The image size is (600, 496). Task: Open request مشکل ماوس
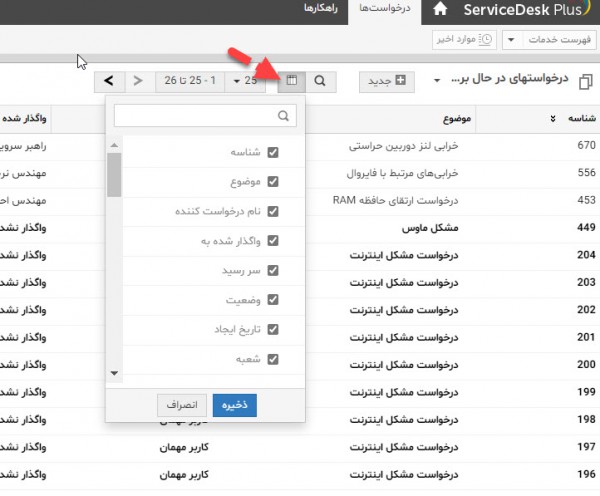pyautogui.click(x=430, y=228)
